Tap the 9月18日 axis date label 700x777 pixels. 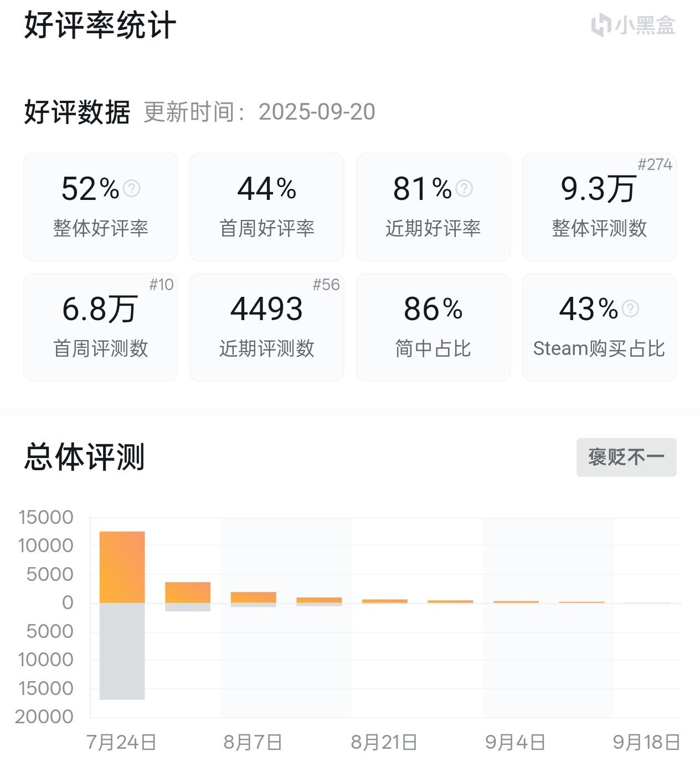646,742
